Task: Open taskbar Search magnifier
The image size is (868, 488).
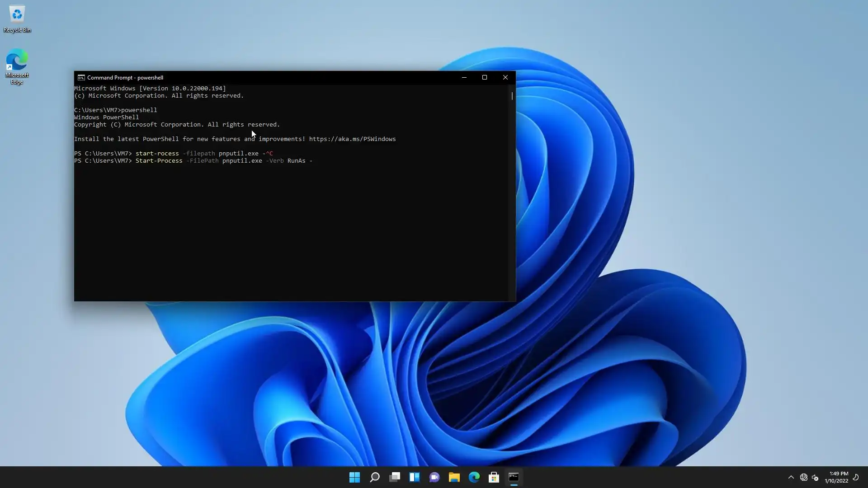Action: click(374, 477)
